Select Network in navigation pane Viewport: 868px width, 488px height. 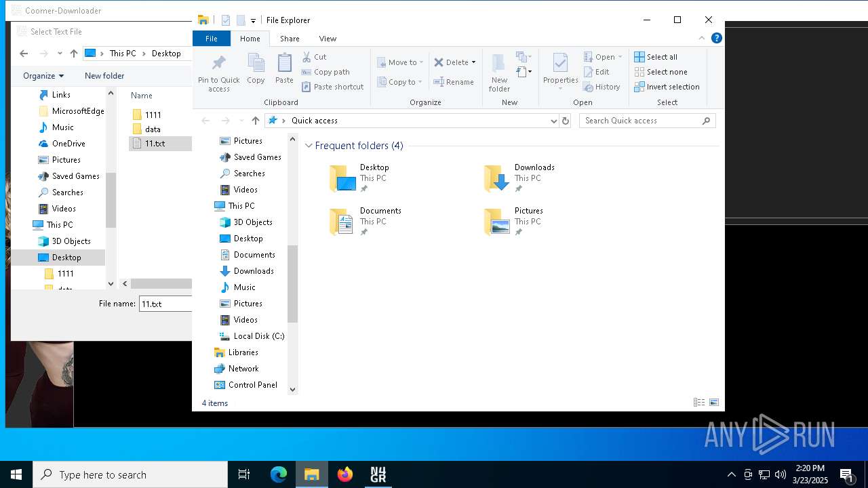(x=236, y=369)
